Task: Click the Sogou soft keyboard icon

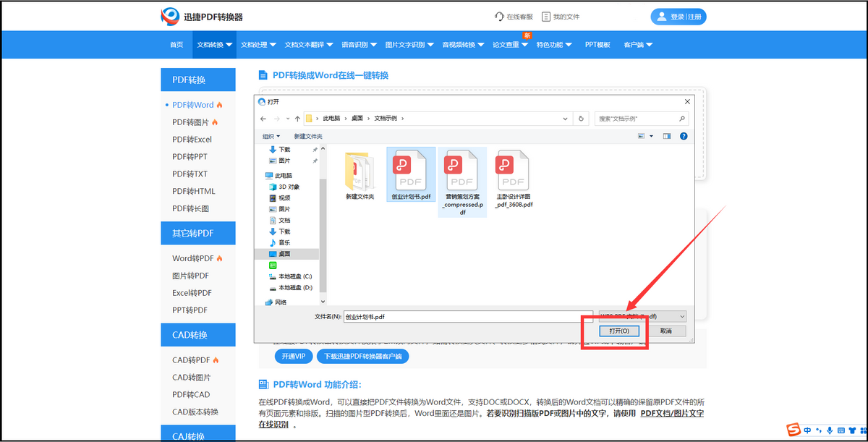Action: pyautogui.click(x=841, y=430)
